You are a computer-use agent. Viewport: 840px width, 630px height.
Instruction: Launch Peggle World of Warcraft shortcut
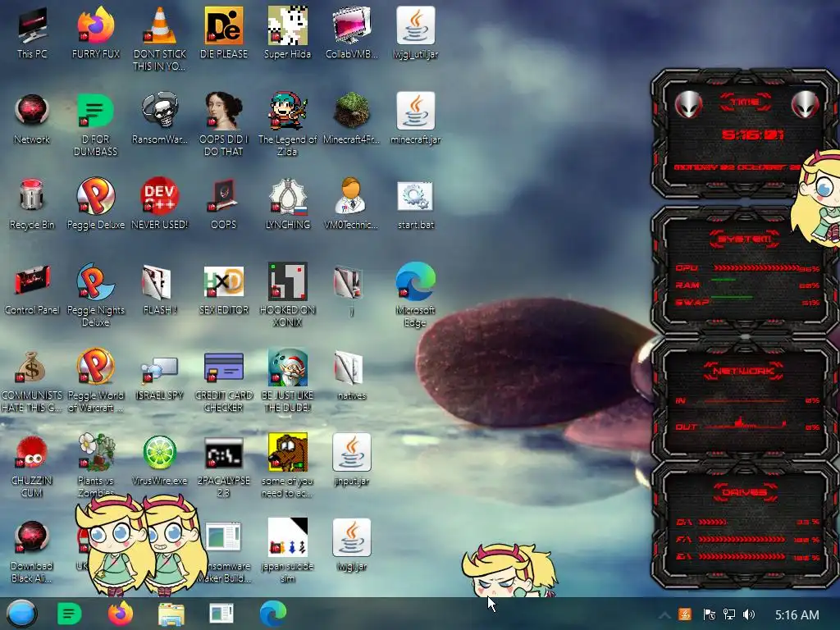[96, 381]
